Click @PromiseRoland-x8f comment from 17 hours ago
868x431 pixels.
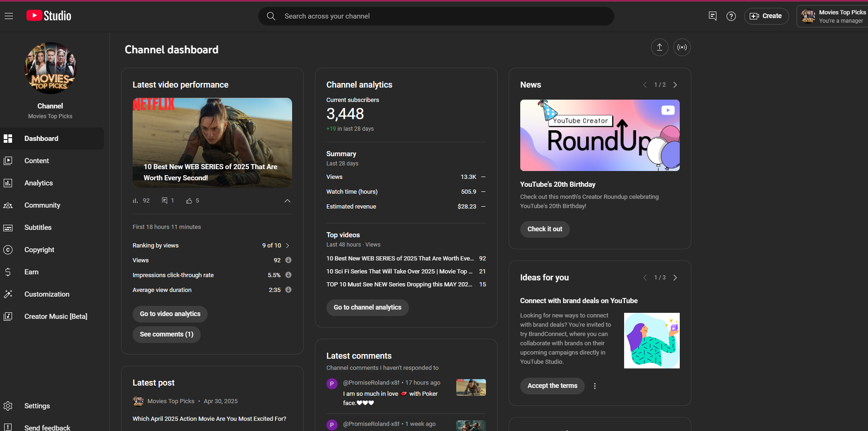click(406, 393)
